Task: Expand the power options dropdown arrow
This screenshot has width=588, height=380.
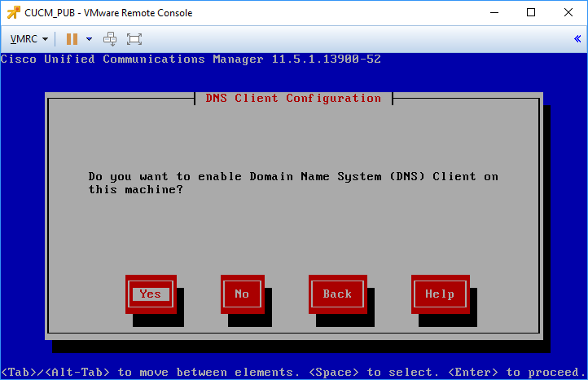Action: click(x=89, y=39)
